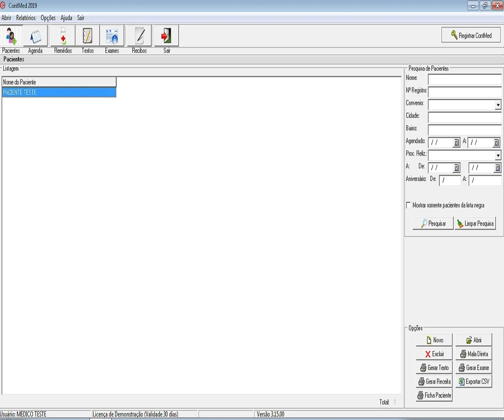Restore down the ContMed window

click(x=485, y=6)
